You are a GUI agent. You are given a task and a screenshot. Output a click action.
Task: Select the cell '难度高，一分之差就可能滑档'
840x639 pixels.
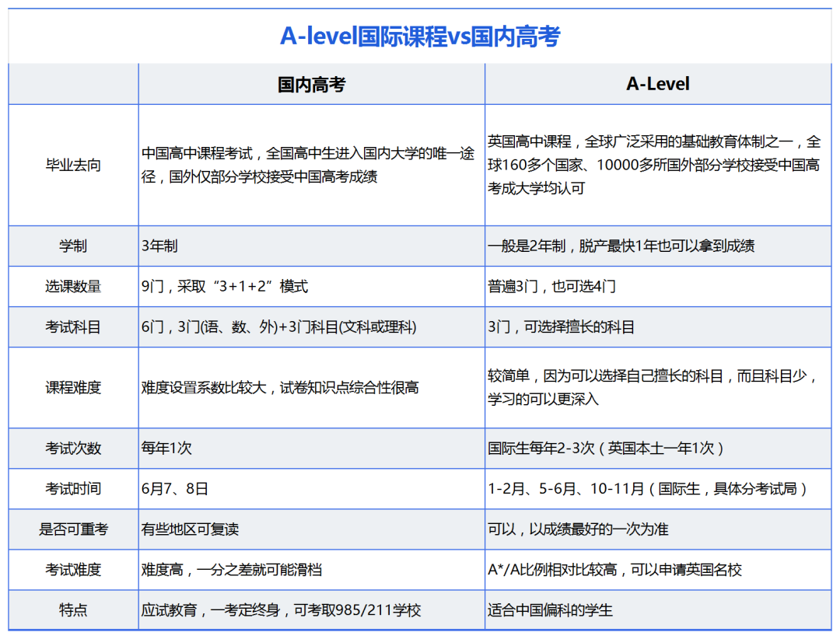311,569
